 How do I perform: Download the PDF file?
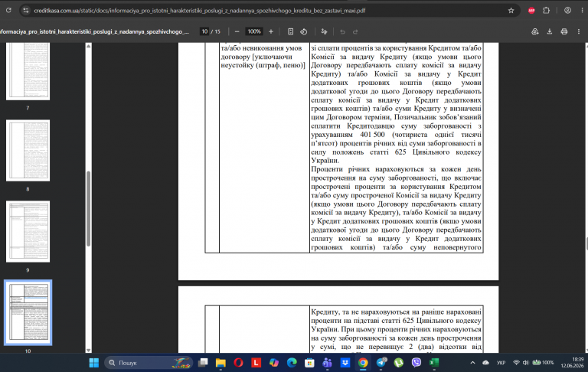click(x=550, y=31)
